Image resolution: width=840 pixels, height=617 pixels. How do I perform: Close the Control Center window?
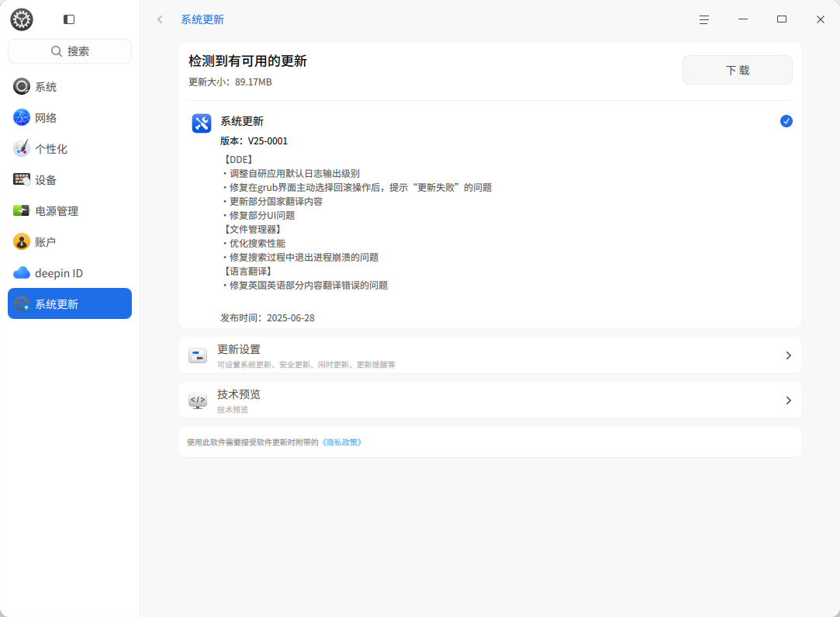(x=820, y=20)
